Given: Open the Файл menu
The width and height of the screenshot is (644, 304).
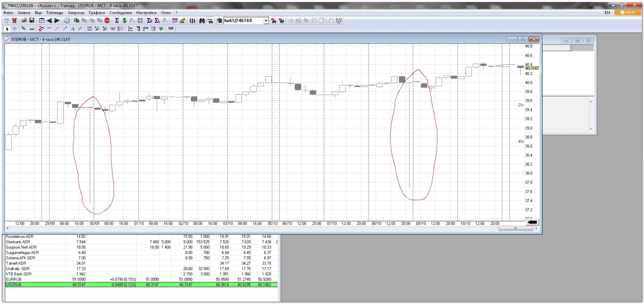Looking at the screenshot, I should coord(8,13).
